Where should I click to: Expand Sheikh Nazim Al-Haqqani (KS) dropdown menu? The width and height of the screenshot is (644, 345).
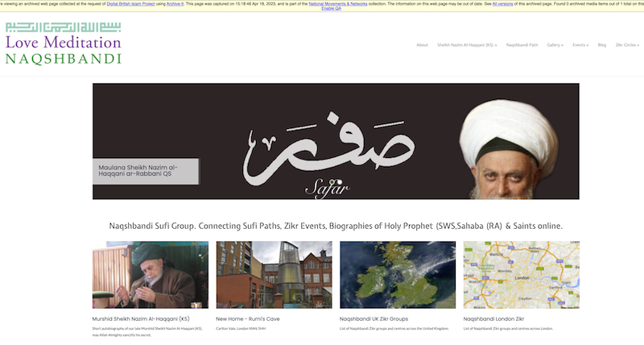pos(467,45)
